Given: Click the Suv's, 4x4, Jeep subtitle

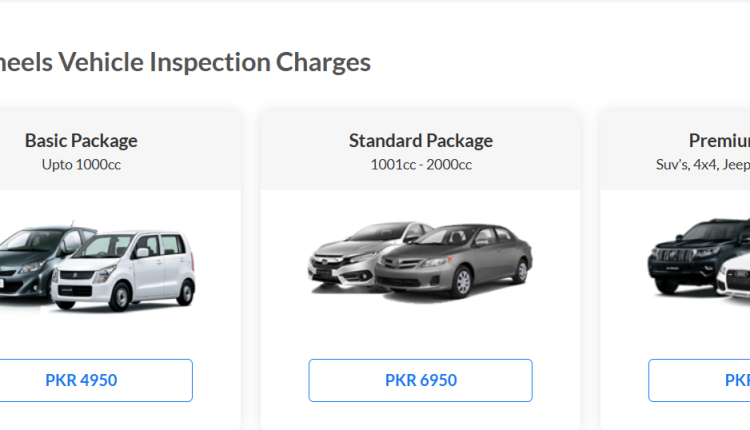Looking at the screenshot, I should (703, 165).
